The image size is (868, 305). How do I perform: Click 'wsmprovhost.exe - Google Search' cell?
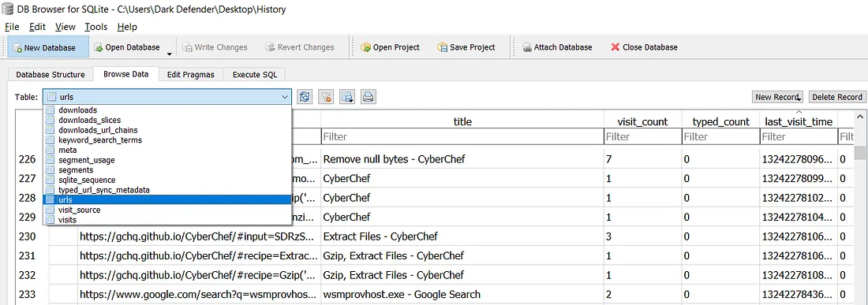[x=462, y=295]
